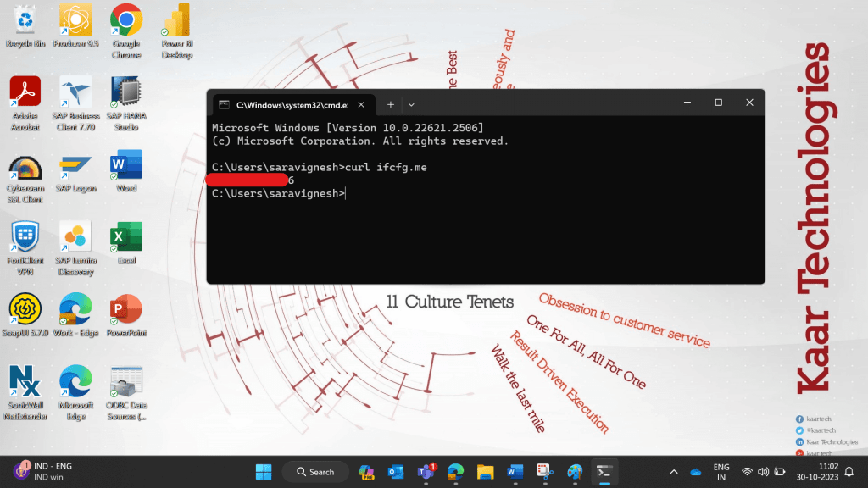Select the ODBC Data Sources shortcut
Image resolution: width=868 pixels, height=488 pixels.
pos(126,393)
